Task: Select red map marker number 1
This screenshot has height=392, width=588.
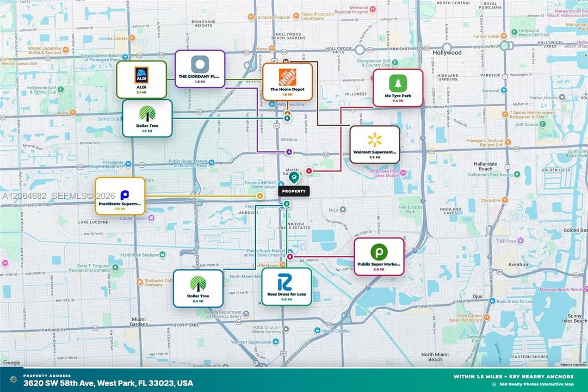Action: pyautogui.click(x=309, y=171)
